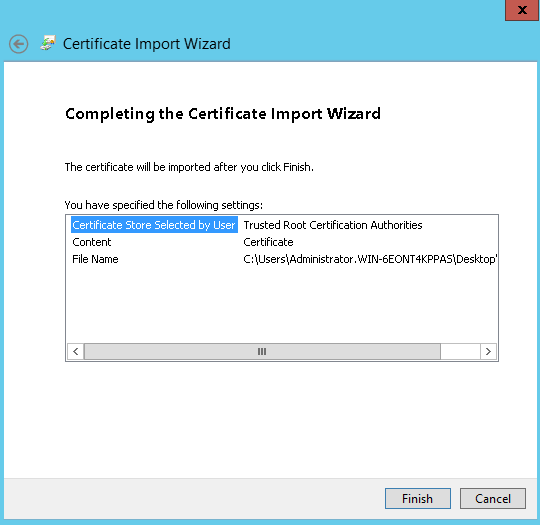Close the wizard with the red X

click(x=522, y=10)
